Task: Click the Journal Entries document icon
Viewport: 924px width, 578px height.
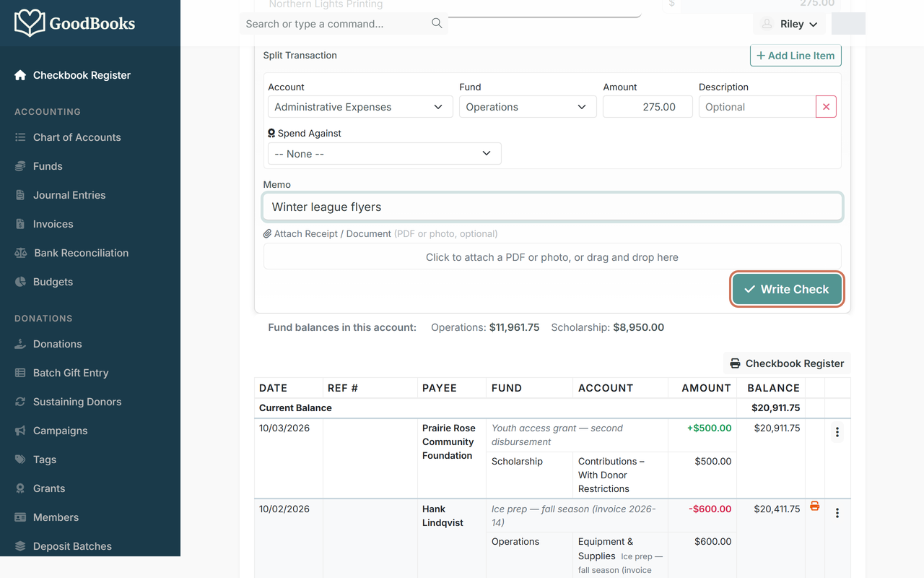Action: click(x=20, y=195)
